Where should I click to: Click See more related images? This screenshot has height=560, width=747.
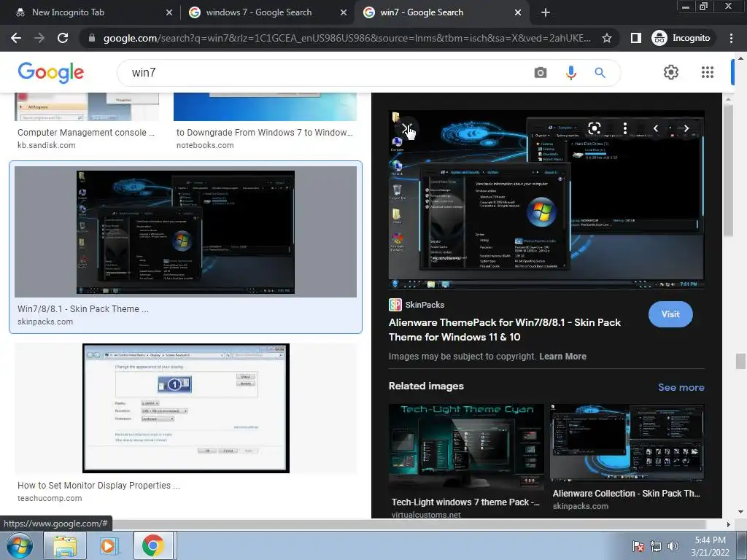681,387
